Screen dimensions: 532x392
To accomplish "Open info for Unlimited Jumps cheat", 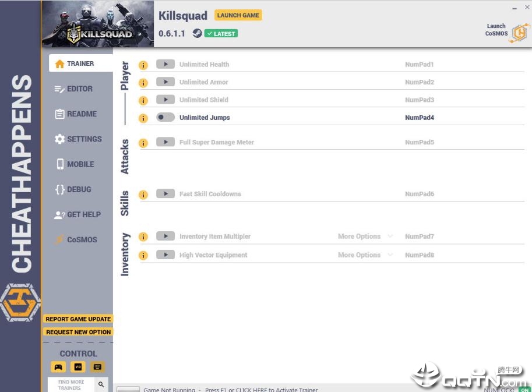I will click(x=143, y=118).
